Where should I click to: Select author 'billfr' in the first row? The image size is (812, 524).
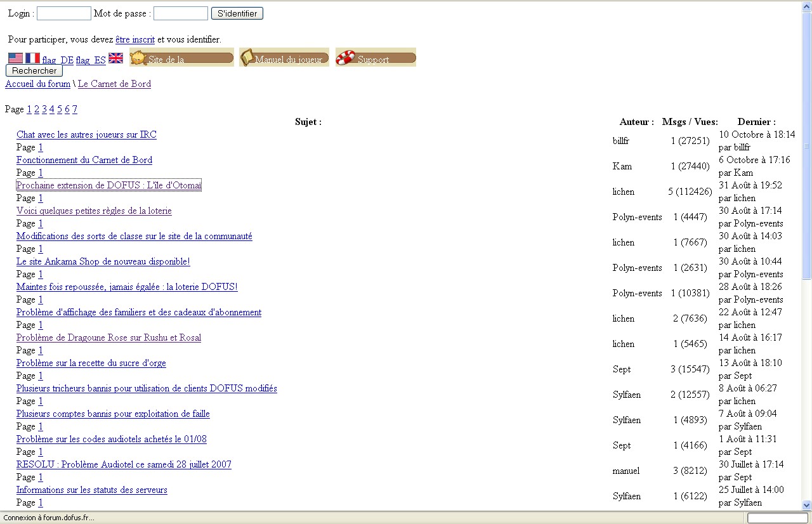click(x=621, y=141)
